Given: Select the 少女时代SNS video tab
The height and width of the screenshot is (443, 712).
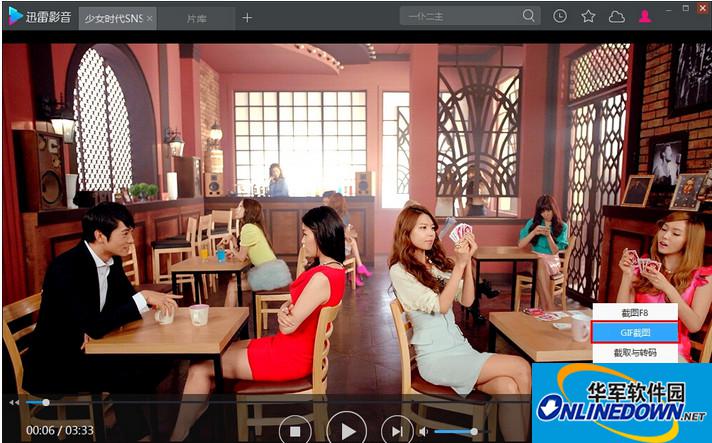Looking at the screenshot, I should (112, 18).
